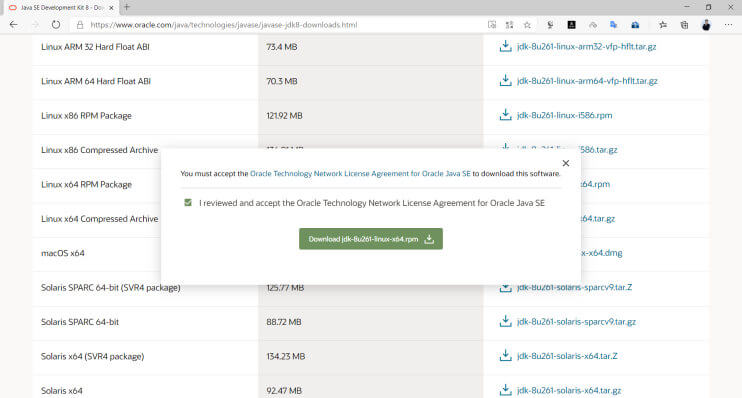Add this page to favorites with star icon

[x=527, y=25]
